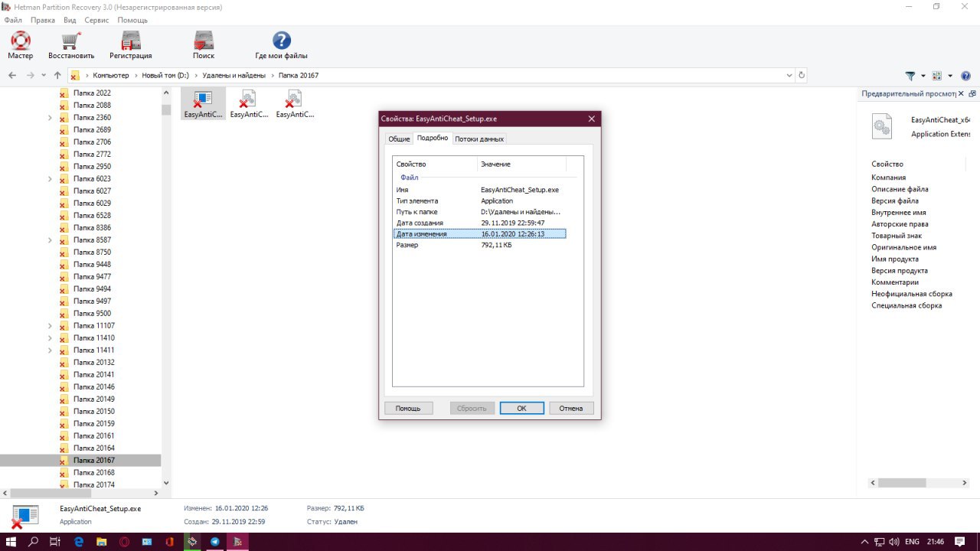Image resolution: width=980 pixels, height=551 pixels.
Task: Click the Помощь button in dialog
Action: tap(408, 409)
